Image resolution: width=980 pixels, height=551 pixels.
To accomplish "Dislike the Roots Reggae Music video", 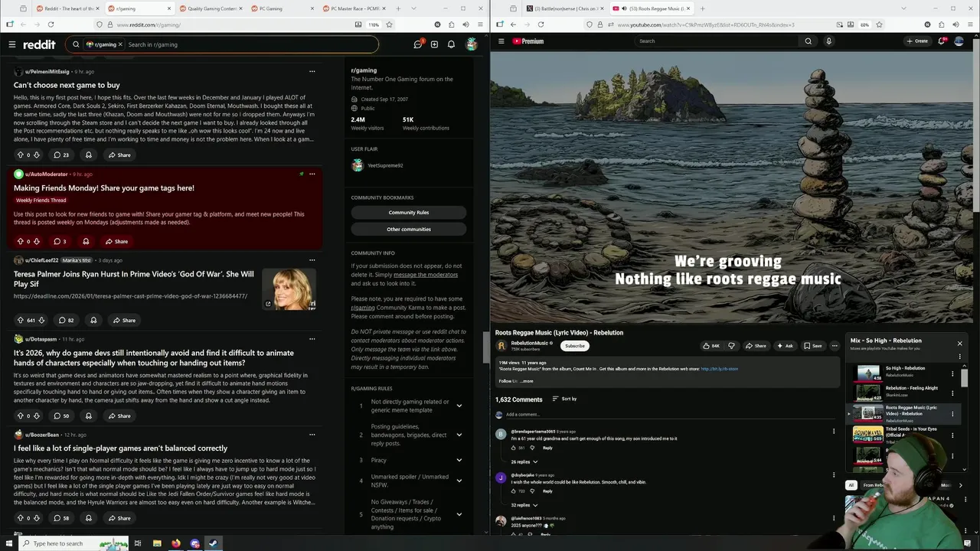I will [731, 346].
